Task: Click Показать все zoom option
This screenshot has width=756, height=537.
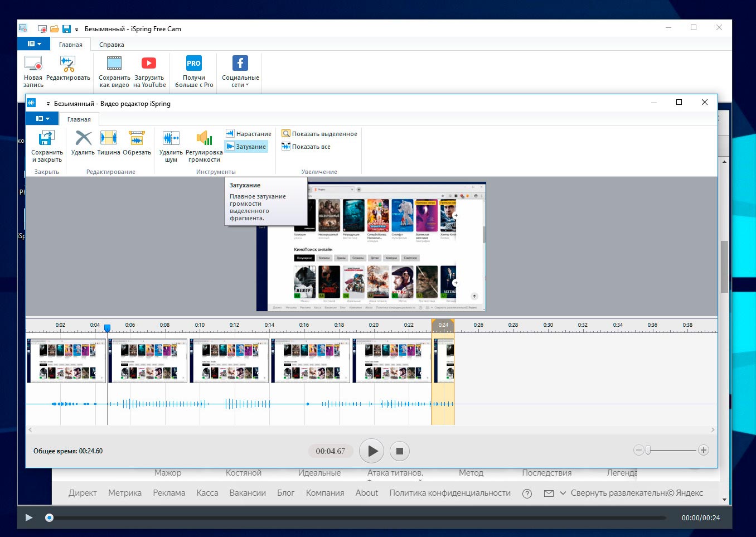Action: 306,147
